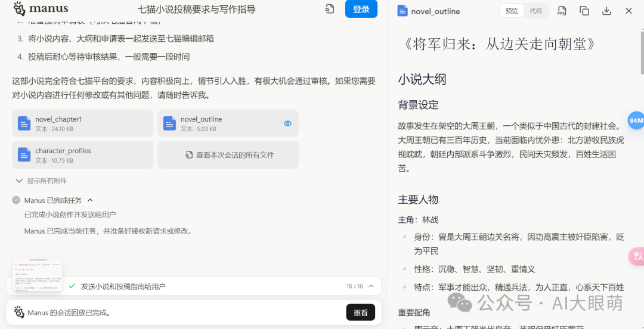Click 查看本次会话的所有文件 button

(x=228, y=155)
